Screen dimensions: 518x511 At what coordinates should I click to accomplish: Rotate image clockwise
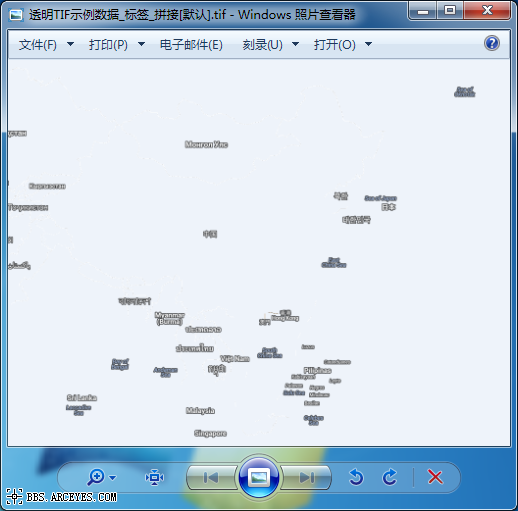tap(390, 477)
